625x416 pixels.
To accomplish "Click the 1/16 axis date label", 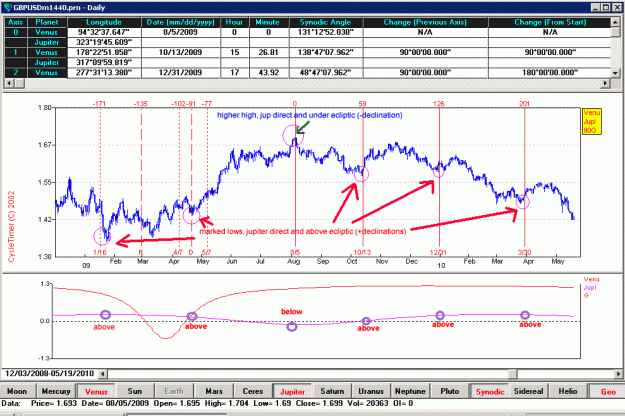I will (x=100, y=252).
